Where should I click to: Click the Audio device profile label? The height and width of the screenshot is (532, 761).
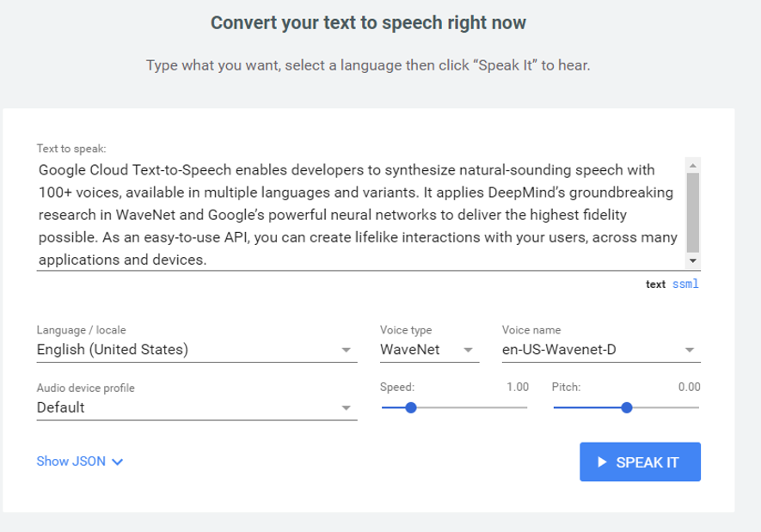point(85,388)
